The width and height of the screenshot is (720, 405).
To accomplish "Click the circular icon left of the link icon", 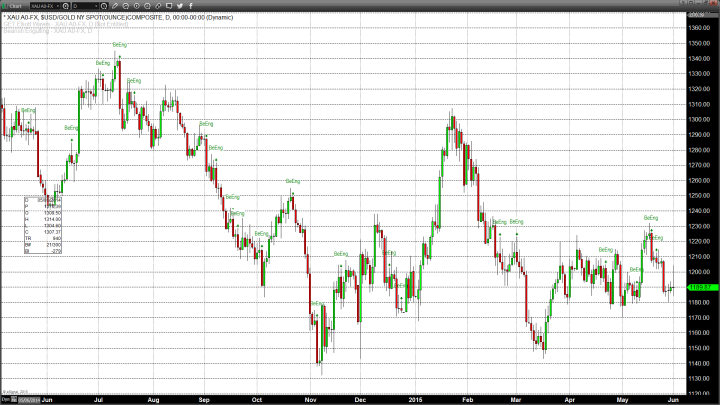I will coord(147,6).
